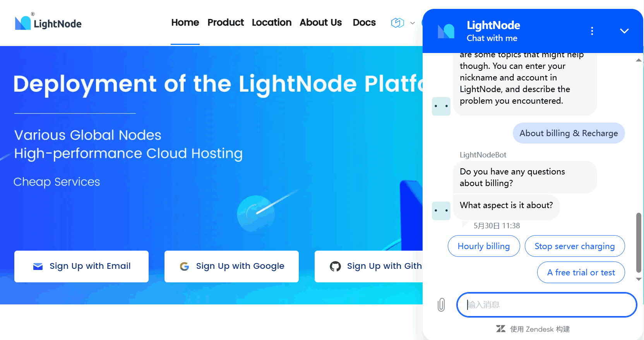This screenshot has width=644, height=340.
Task: Click the Deployment of the LightNode heading
Action: coord(218,84)
